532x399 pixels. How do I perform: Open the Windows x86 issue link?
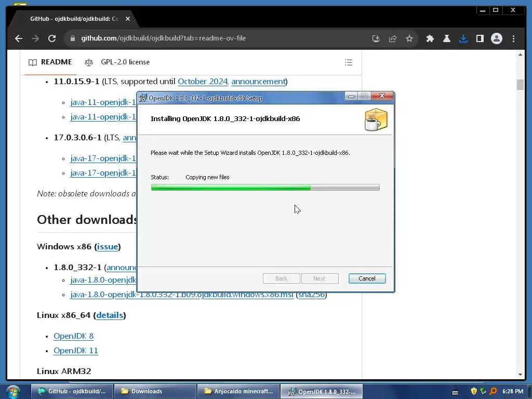108,247
